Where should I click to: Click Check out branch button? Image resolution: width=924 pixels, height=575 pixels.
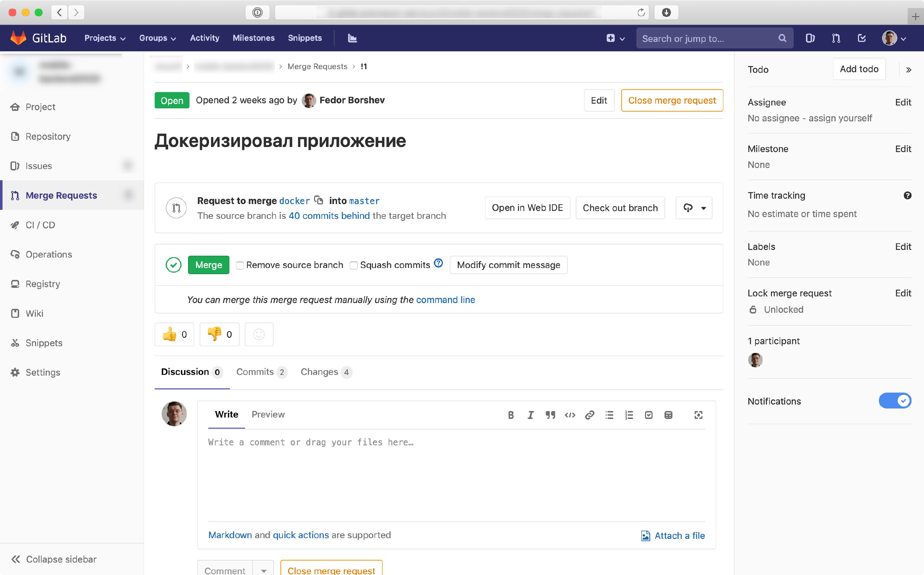point(620,208)
